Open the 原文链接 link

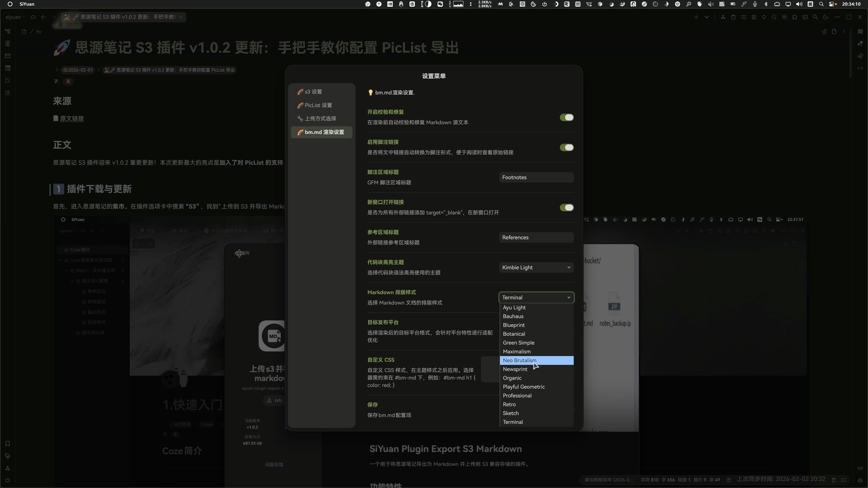pos(72,119)
